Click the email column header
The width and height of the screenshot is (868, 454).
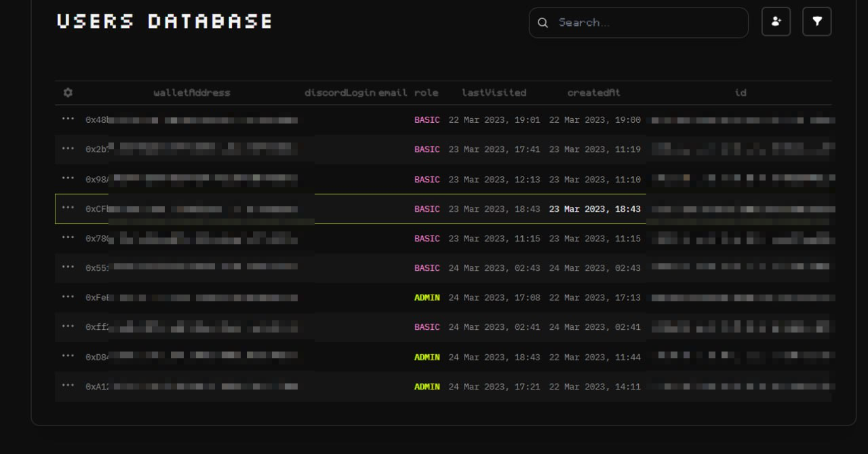point(393,93)
